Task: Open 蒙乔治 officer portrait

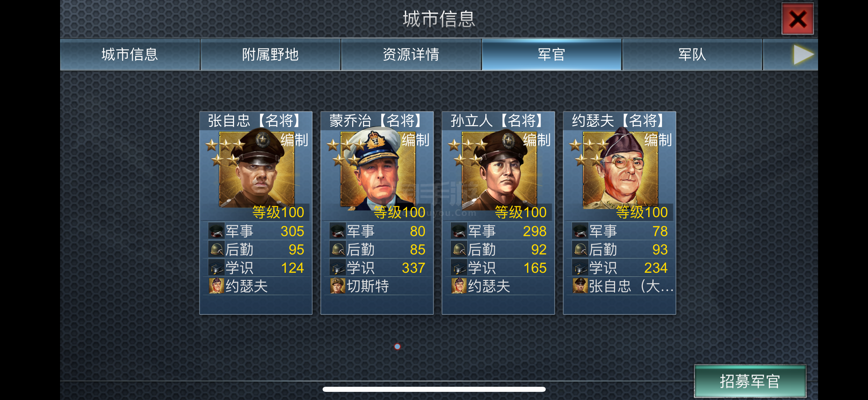Action: (378, 170)
